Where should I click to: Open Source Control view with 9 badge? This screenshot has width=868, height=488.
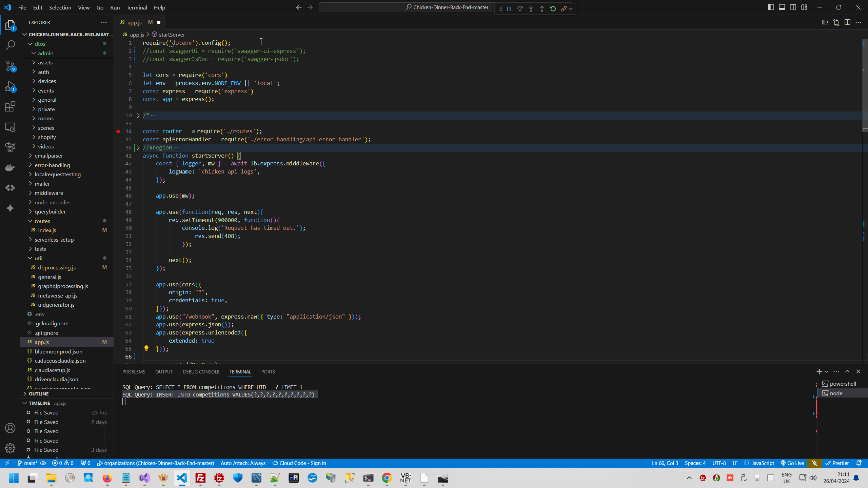point(10,66)
